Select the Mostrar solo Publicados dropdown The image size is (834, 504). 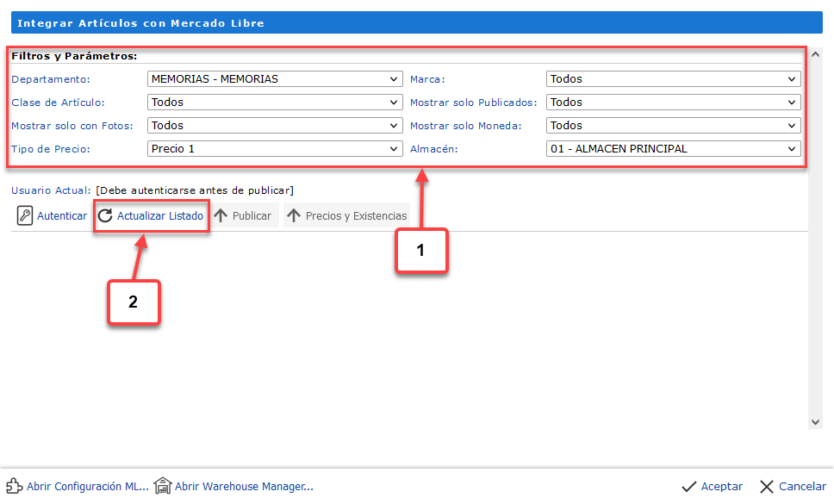coord(673,103)
